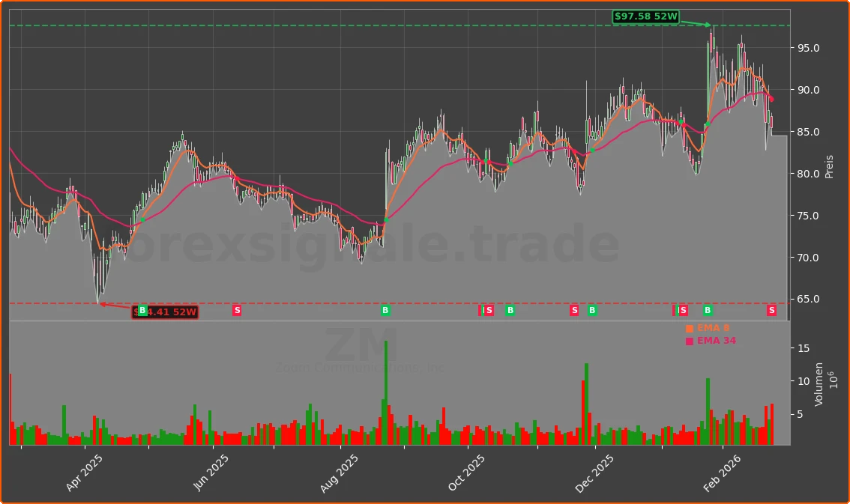Click the Volumen axis title
850x504 pixels.
click(819, 384)
